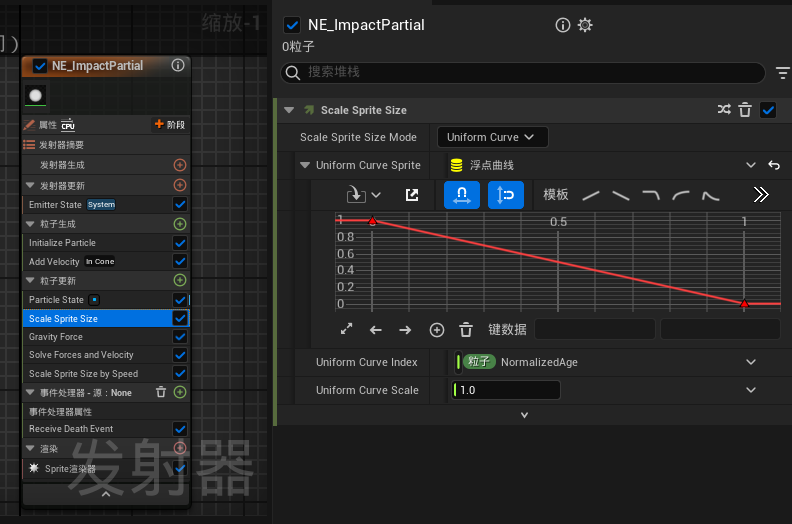Click the info icon beside the NE_ImpactPartial title

pyautogui.click(x=563, y=25)
